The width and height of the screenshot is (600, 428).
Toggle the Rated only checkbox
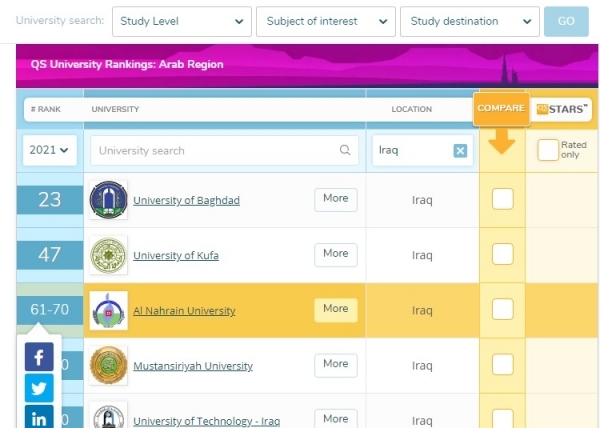(x=548, y=150)
